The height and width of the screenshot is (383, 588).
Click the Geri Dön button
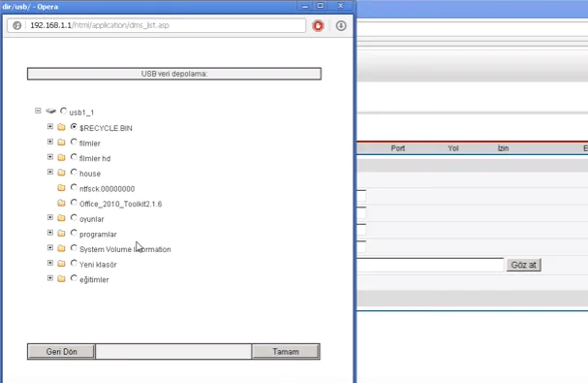(61, 352)
